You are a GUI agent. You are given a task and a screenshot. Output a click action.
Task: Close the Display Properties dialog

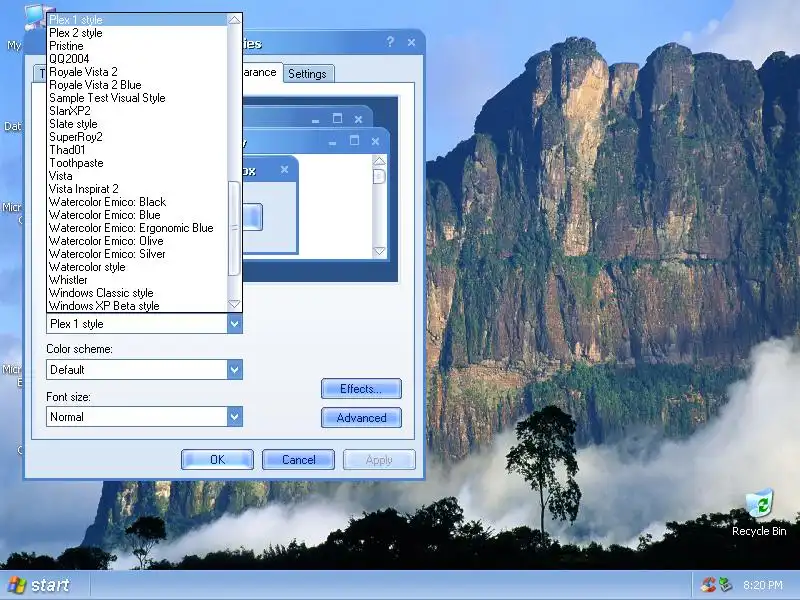click(x=411, y=43)
